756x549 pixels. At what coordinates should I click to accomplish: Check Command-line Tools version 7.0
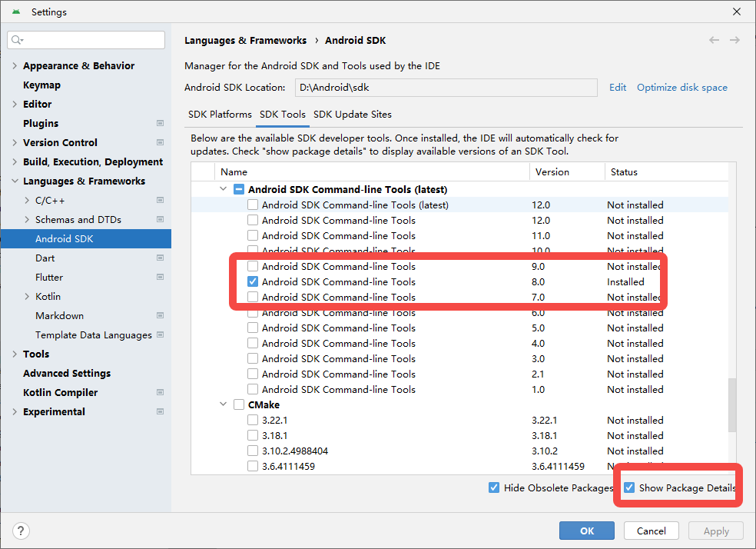coord(253,297)
